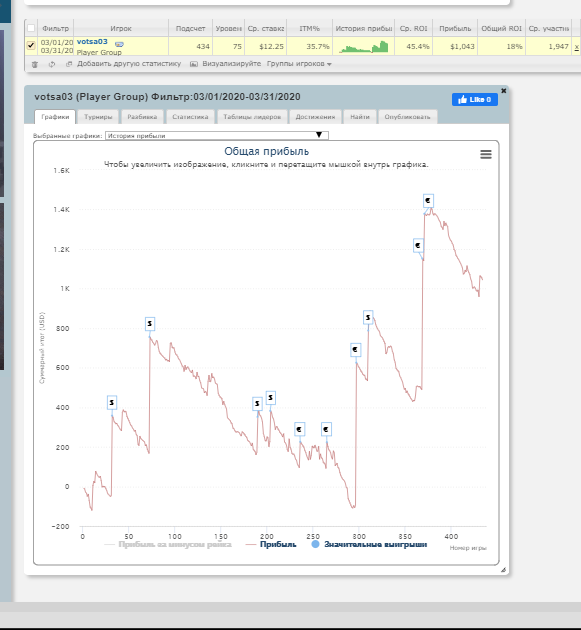Click the icon beside Добавить другую статистику
Viewport: 581px width, 630px height.
point(69,64)
